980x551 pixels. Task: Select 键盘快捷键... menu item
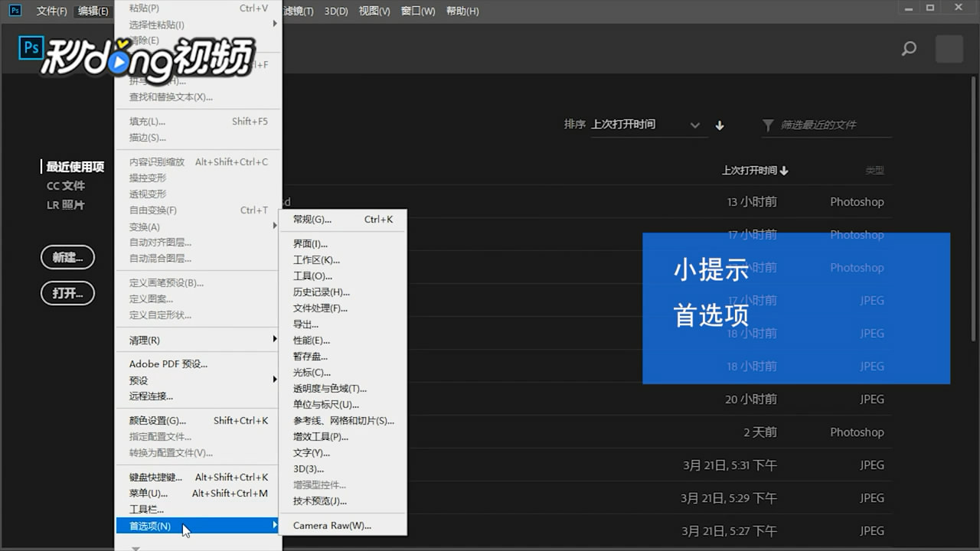point(198,478)
